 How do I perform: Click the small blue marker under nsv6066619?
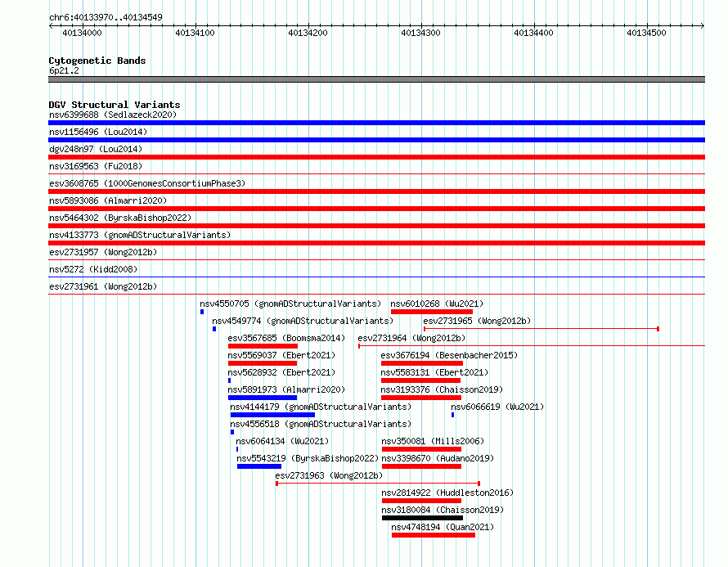pyautogui.click(x=452, y=415)
